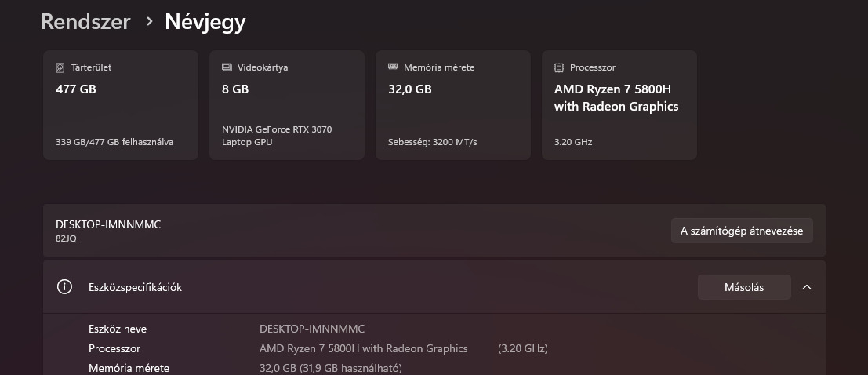This screenshot has width=868, height=375.
Task: Select the 339 GB/477 GB felhasználva text
Action: click(x=114, y=142)
